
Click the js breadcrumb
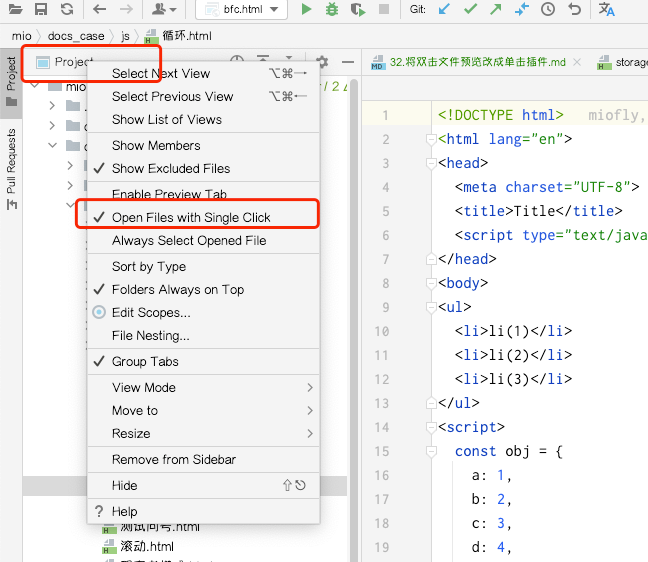125,36
